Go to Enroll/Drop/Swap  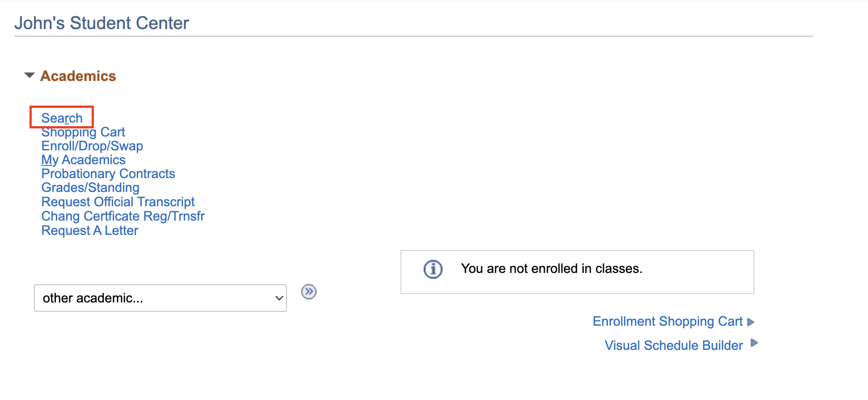(x=92, y=146)
